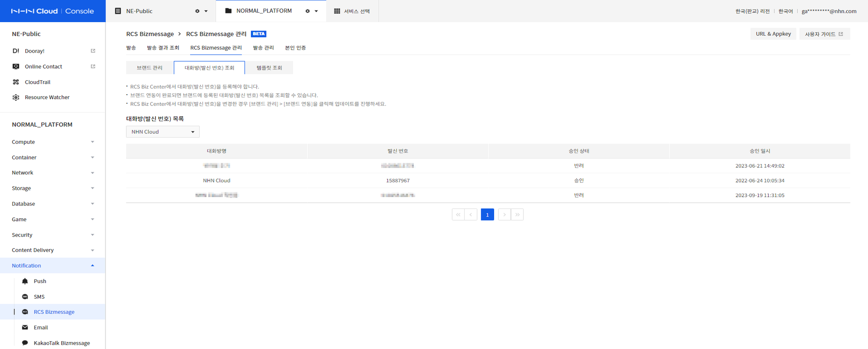
Task: Go to previous page of list
Action: tap(471, 214)
